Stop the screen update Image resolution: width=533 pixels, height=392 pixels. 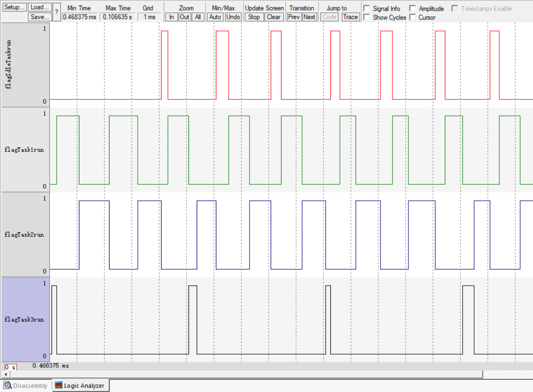254,17
